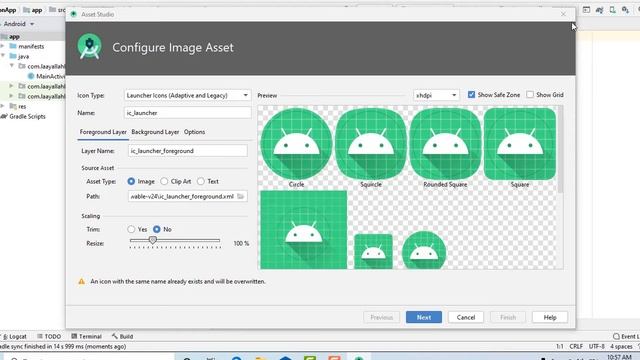Open the TODO tool window

(49, 336)
